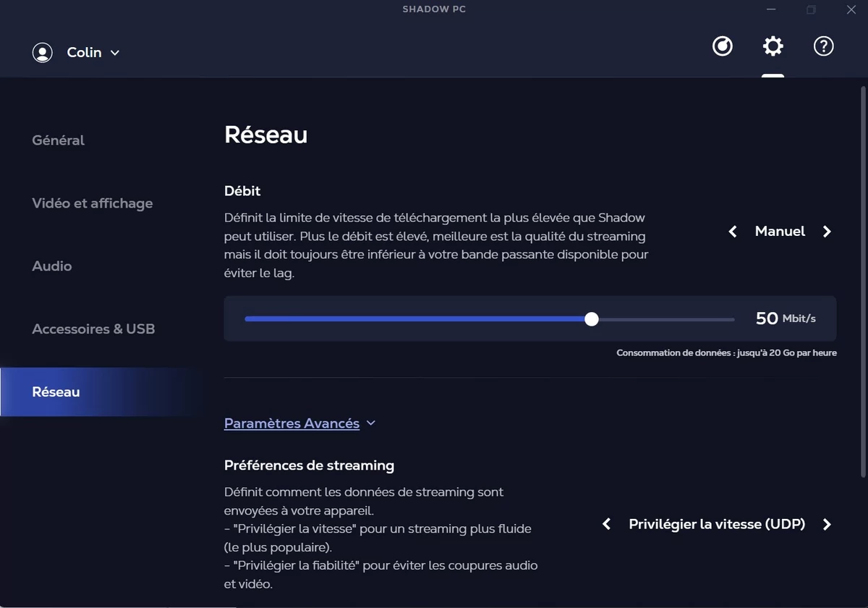This screenshot has width=868, height=608.
Task: Click the Manuel débit mode label
Action: pos(780,232)
